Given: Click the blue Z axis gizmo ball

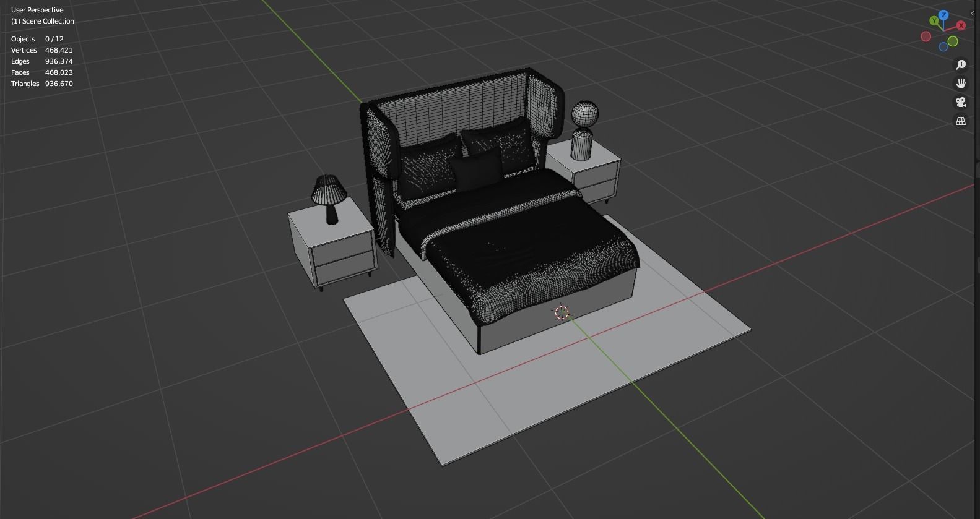Looking at the screenshot, I should (x=943, y=15).
